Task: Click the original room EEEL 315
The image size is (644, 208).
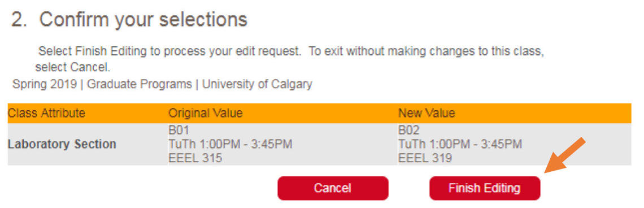Action: [x=195, y=158]
